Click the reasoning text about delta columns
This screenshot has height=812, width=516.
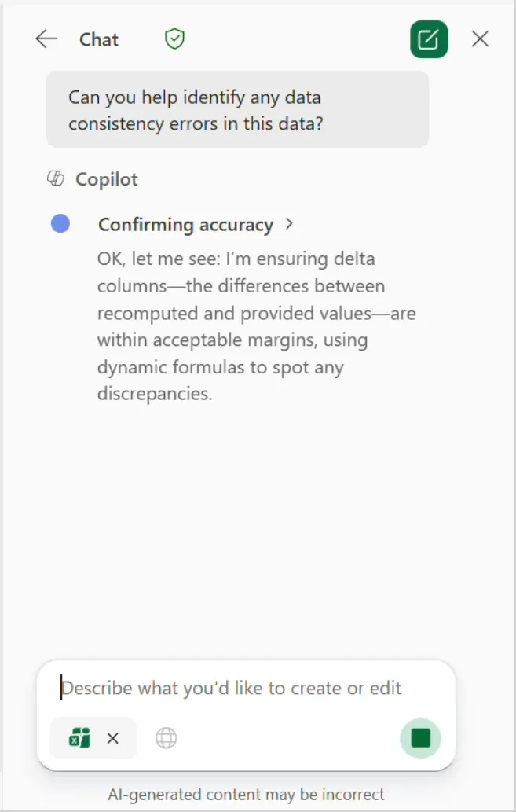coord(257,326)
